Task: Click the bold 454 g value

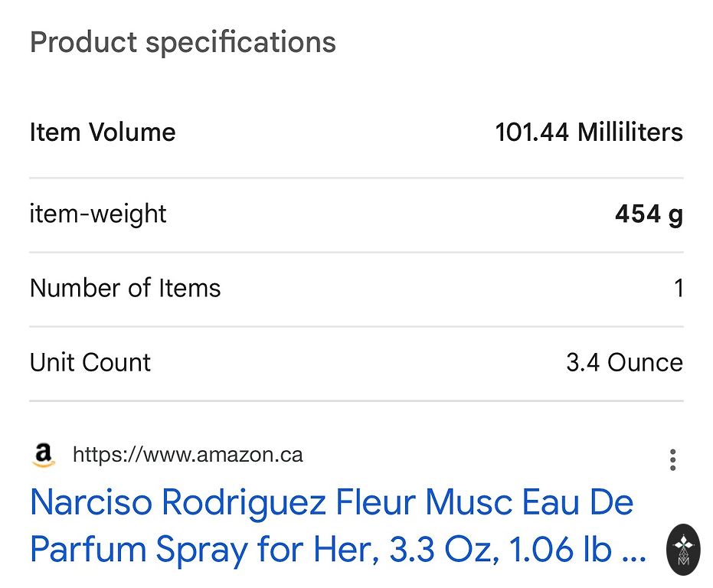Action: pos(648,214)
